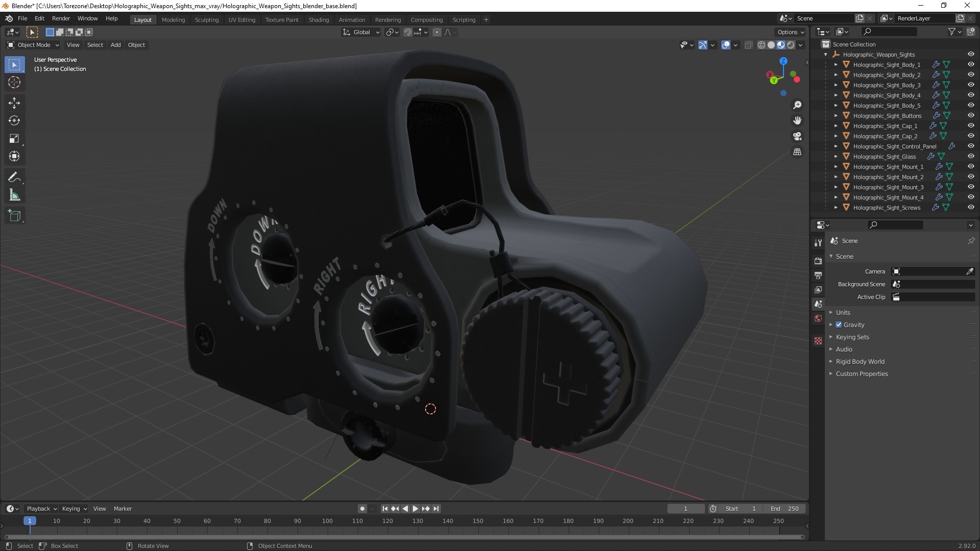Image resolution: width=980 pixels, height=551 pixels.
Task: Open the modifier icon of Holographic_Sight_Glass
Action: (930, 157)
